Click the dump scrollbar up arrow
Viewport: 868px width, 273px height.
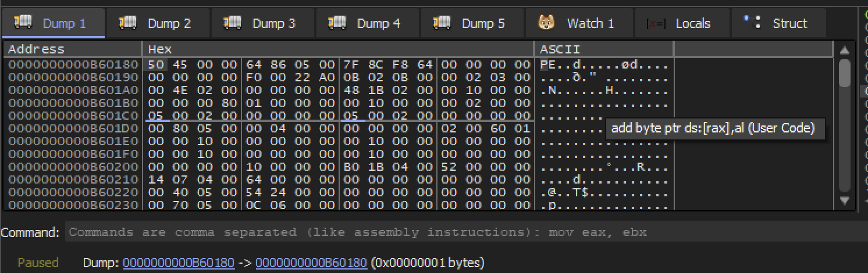[x=845, y=51]
